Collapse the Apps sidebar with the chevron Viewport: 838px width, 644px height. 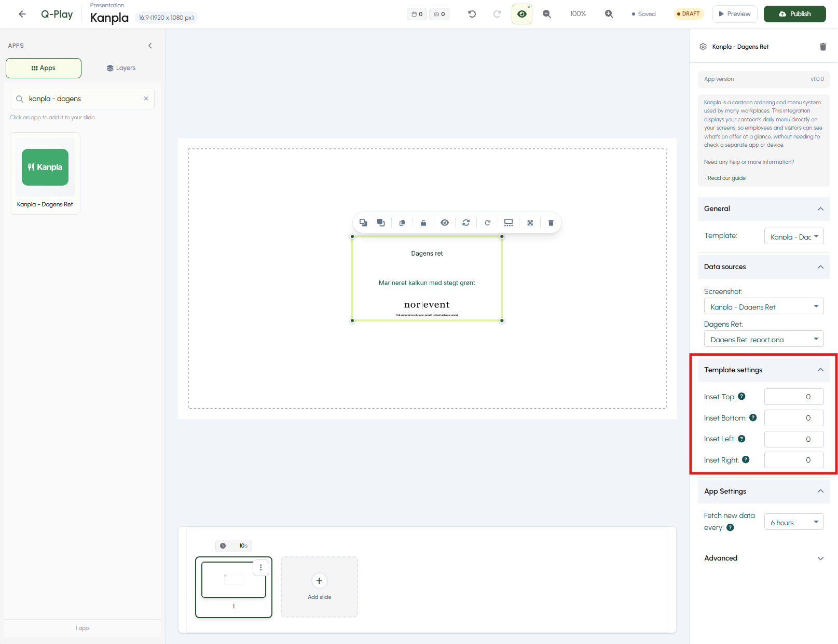pyautogui.click(x=150, y=46)
